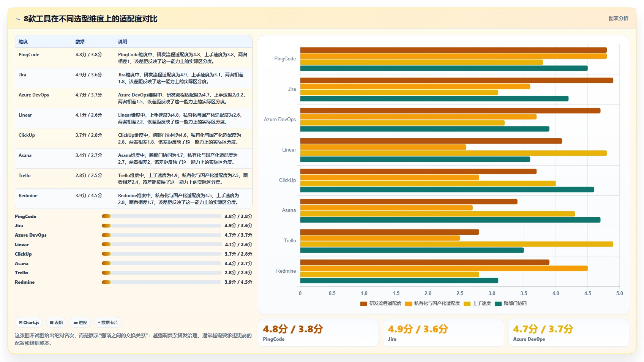Click the Trello label on the chart axis
The image size is (644, 362).
pos(290,241)
